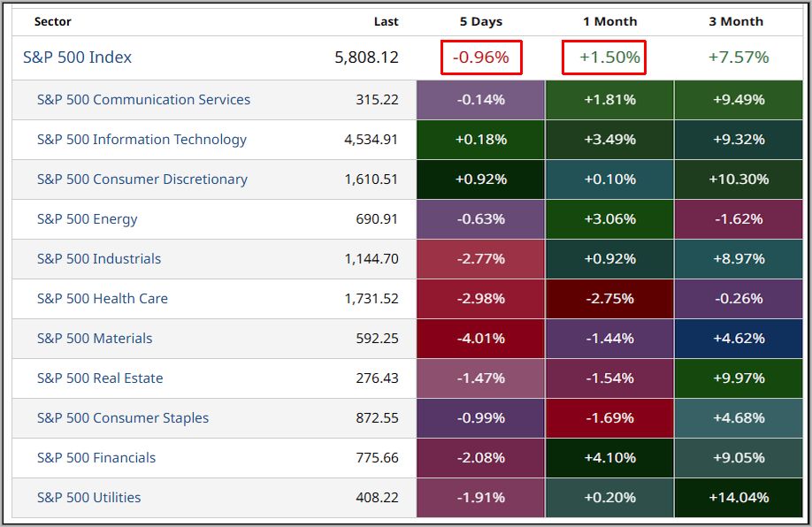Image resolution: width=812 pixels, height=527 pixels.
Task: Click S&P 500 Information Technology link
Action: tap(142, 140)
